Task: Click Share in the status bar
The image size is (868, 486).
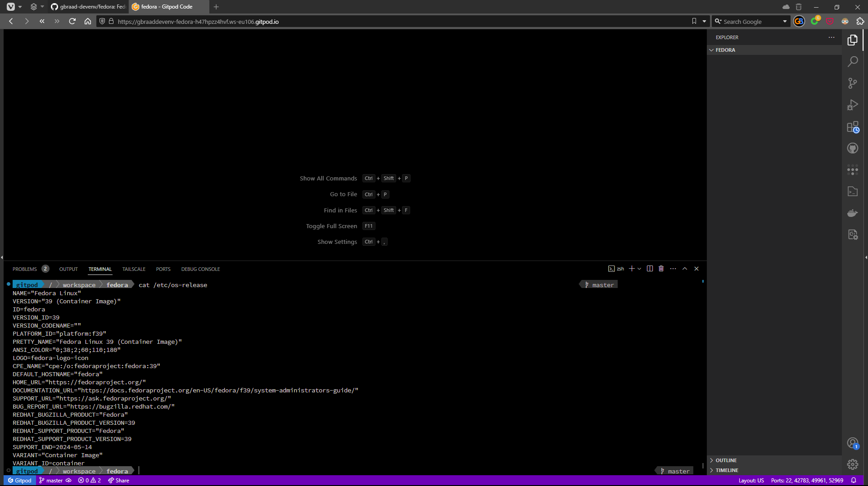Action: [118, 481]
